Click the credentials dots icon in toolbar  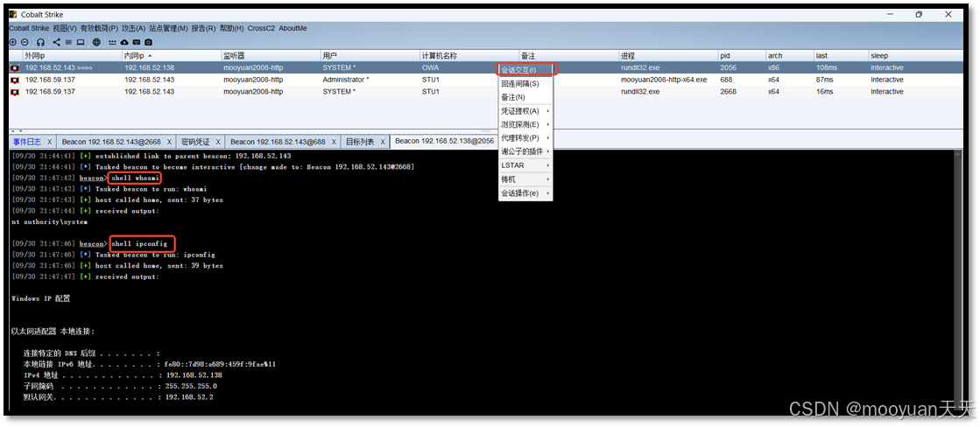click(112, 42)
